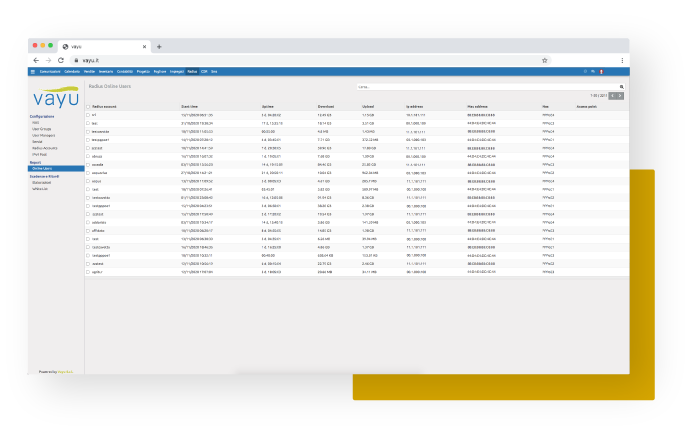
Task: Open the hamburger apps menu icon
Action: pos(33,72)
